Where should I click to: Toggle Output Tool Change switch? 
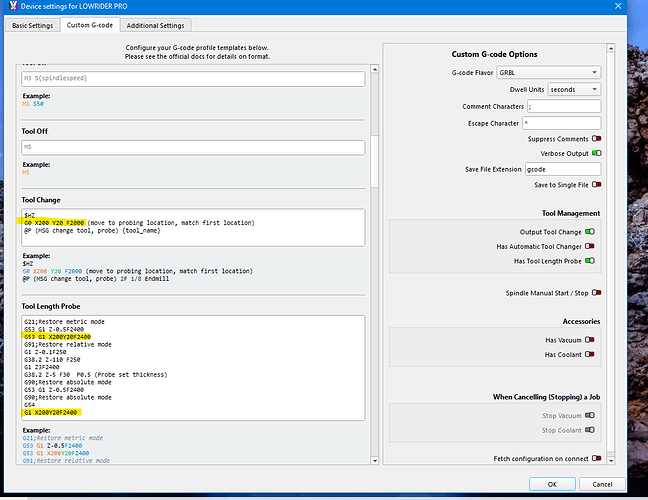[x=590, y=231]
